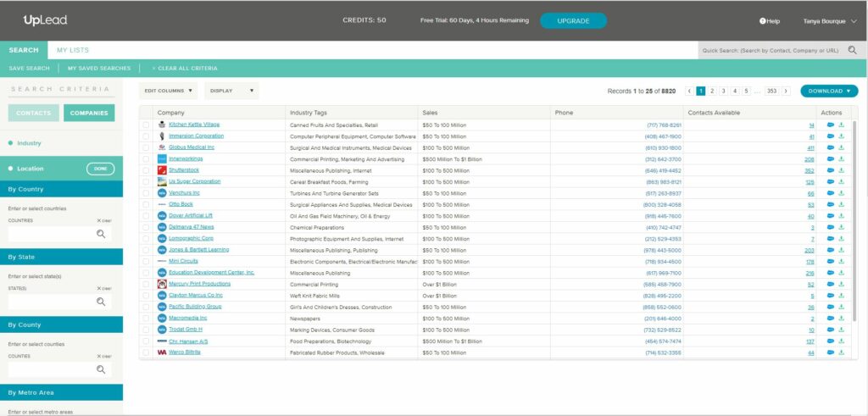Click the UpLead logo
The height and width of the screenshot is (416, 868).
(45, 20)
